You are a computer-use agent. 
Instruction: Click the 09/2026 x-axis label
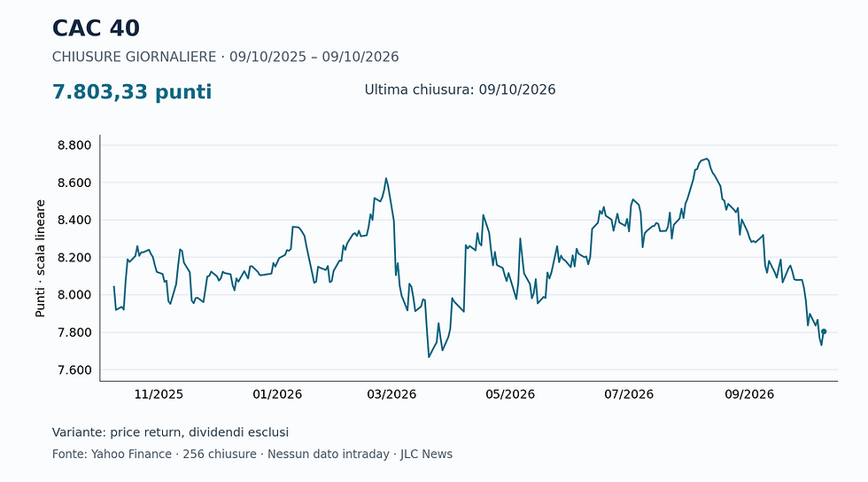[749, 394]
